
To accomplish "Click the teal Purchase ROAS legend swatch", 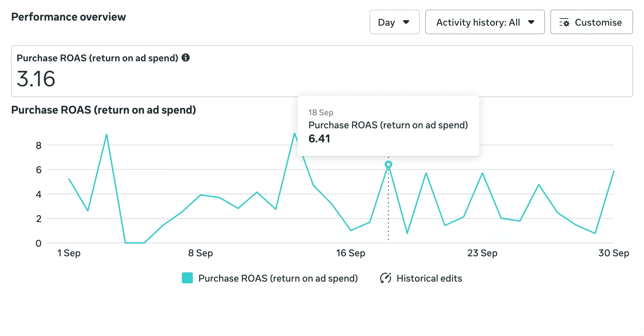I will pyautogui.click(x=187, y=278).
